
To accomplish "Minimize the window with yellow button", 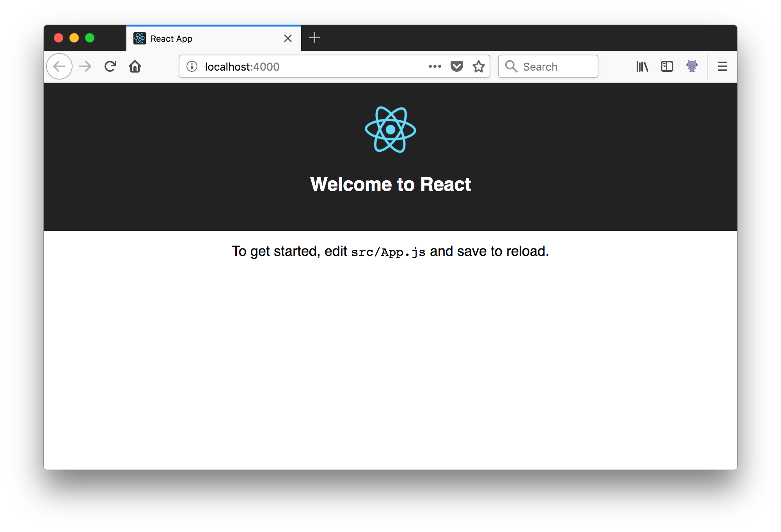I will pyautogui.click(x=74, y=38).
